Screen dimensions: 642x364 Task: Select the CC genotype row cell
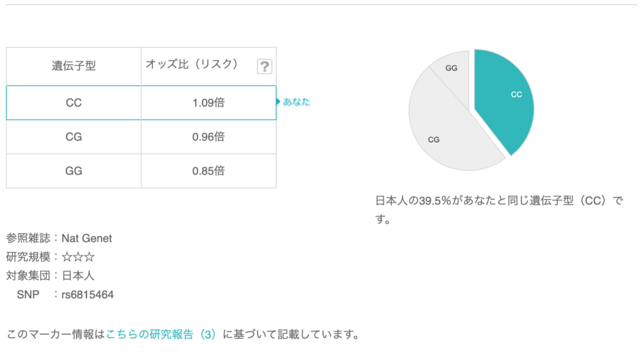point(74,103)
